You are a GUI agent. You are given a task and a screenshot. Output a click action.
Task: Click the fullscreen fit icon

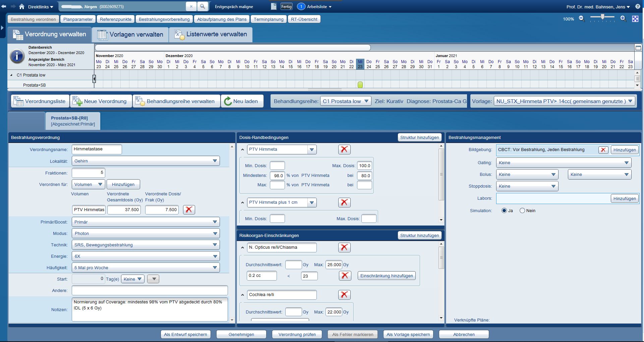[635, 19]
